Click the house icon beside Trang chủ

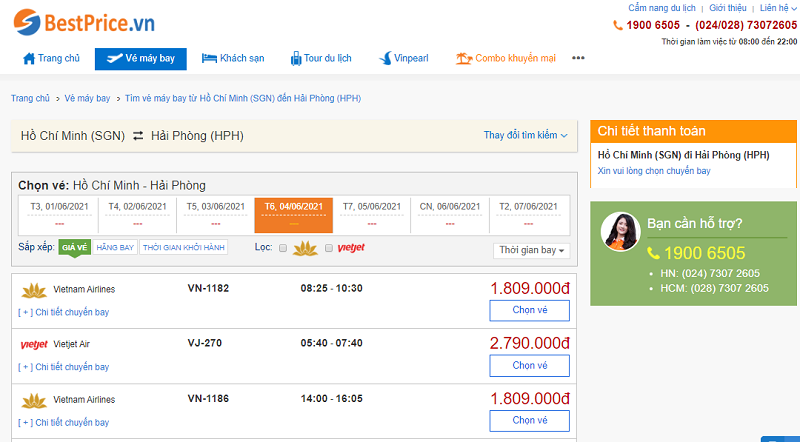click(x=29, y=59)
